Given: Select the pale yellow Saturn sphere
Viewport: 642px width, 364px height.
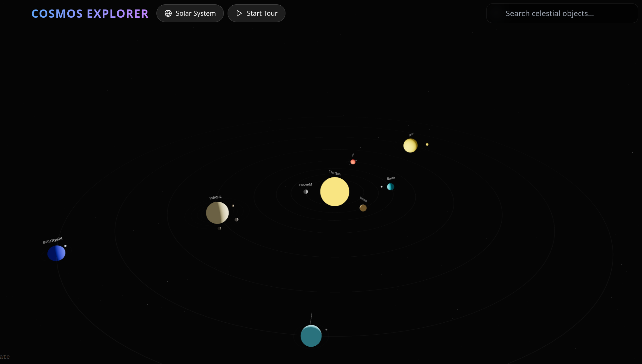Looking at the screenshot, I should (x=410, y=146).
